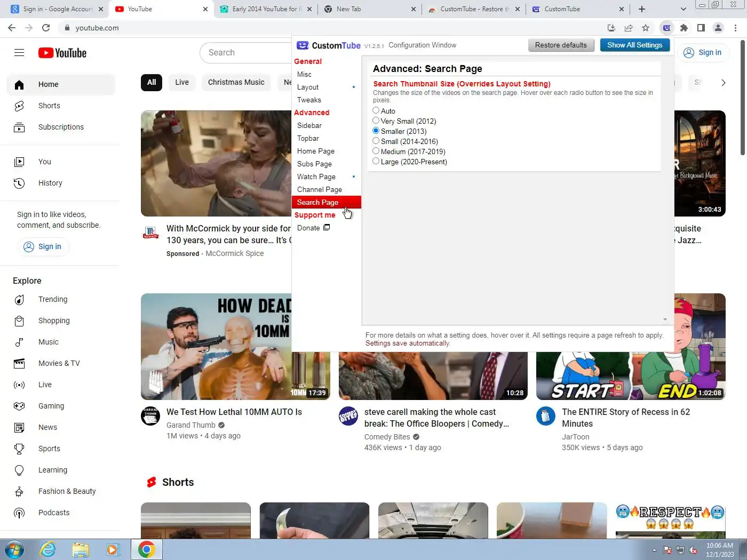
Task: Open the Layout settings section
Action: pos(308,87)
